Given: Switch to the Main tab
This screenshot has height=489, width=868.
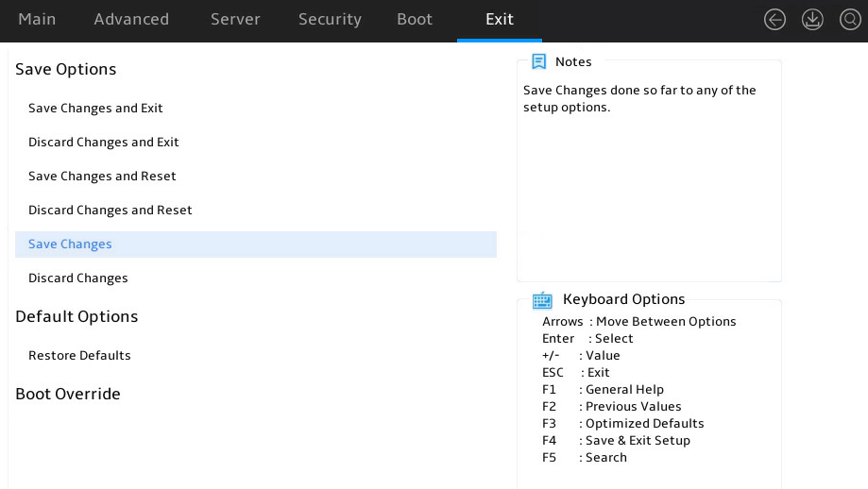Looking at the screenshot, I should tap(37, 20).
